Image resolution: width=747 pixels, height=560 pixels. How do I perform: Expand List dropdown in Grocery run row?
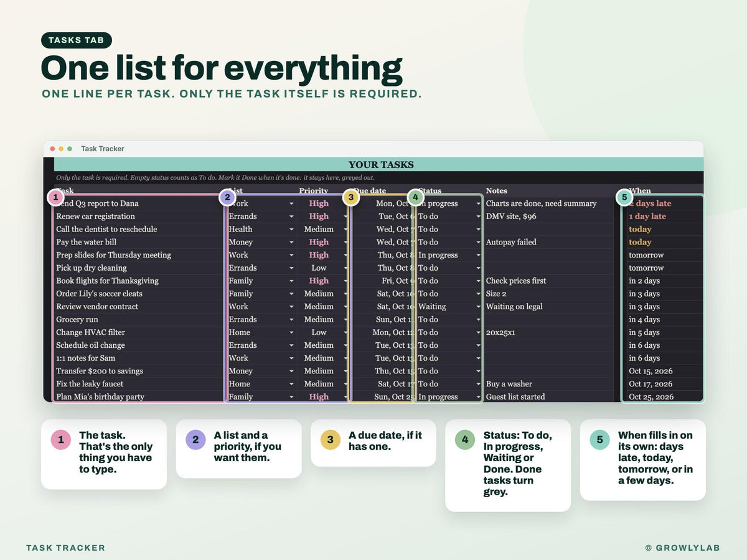(x=291, y=320)
